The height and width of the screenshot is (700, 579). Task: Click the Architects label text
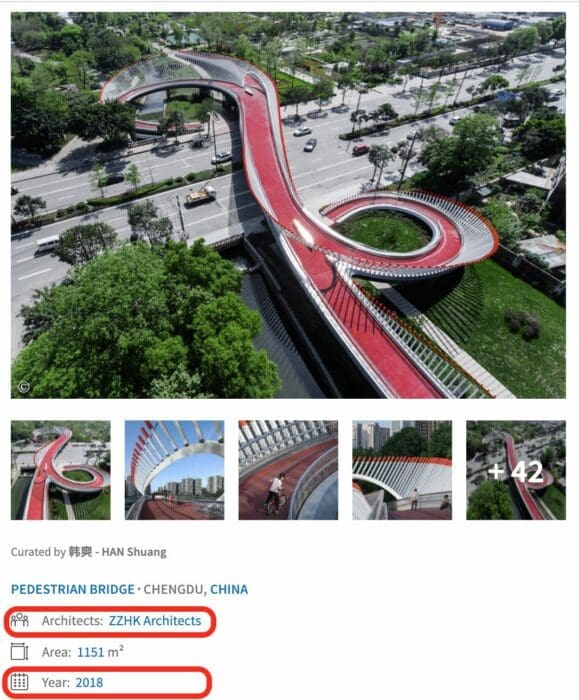(x=72, y=621)
